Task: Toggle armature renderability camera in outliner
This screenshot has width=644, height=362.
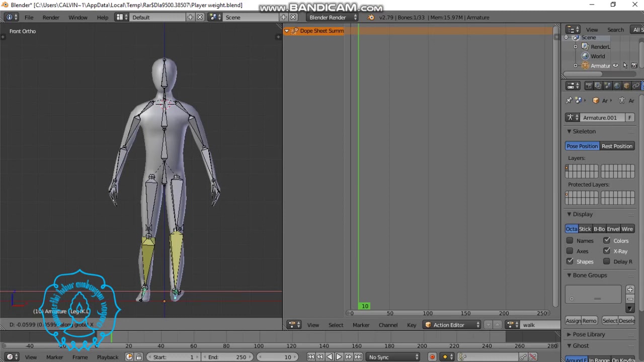Action: tap(634, 66)
